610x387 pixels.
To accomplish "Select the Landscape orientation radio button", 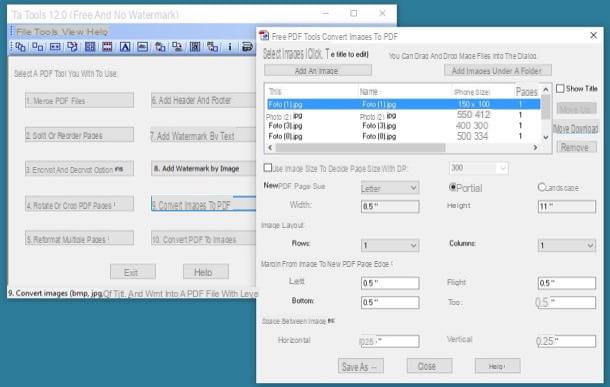I will (x=542, y=187).
